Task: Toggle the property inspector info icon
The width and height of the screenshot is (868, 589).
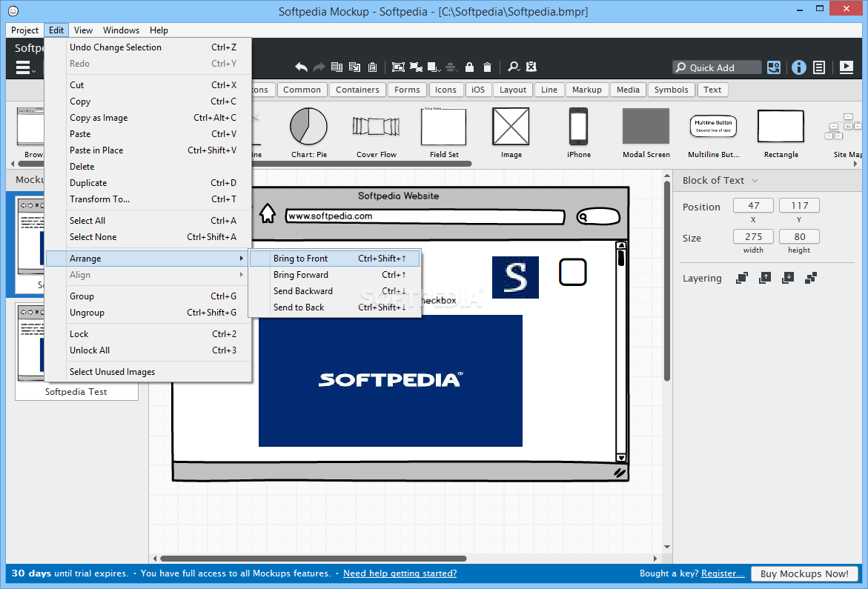Action: [x=798, y=67]
